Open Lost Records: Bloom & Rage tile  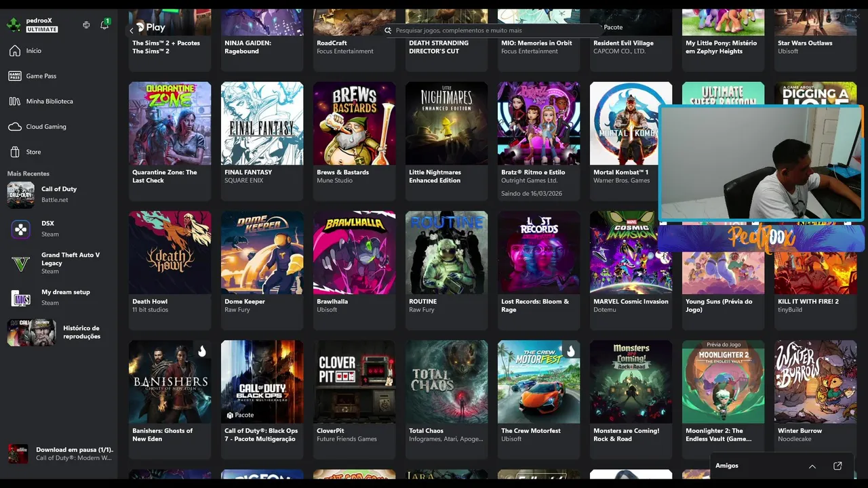pos(539,270)
